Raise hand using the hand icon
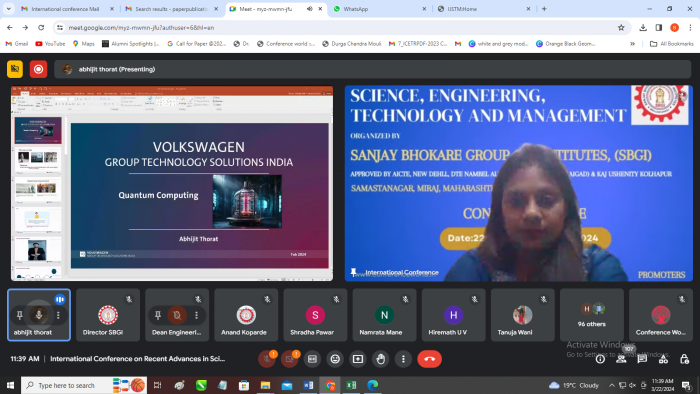This screenshot has height=394, width=700. 380,359
